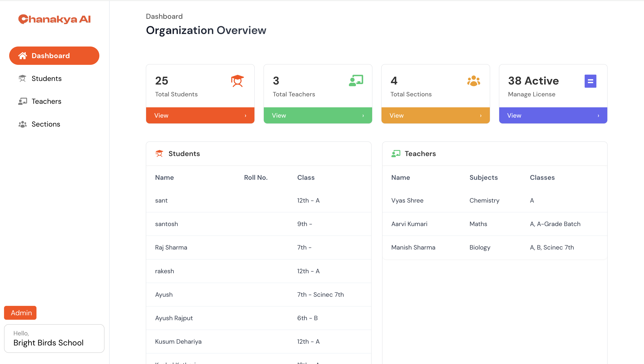
Task: Click the 'Maths' subject cell
Action: [478, 224]
